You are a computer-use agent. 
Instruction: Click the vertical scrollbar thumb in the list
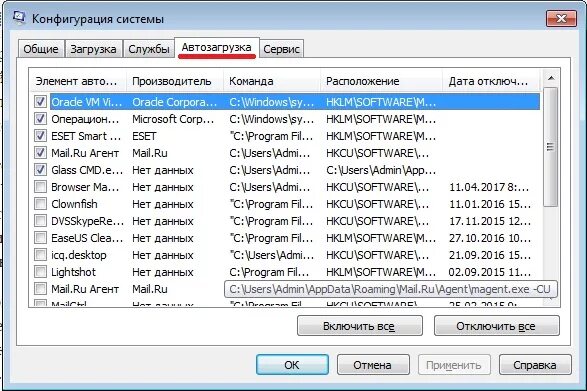tap(551, 146)
